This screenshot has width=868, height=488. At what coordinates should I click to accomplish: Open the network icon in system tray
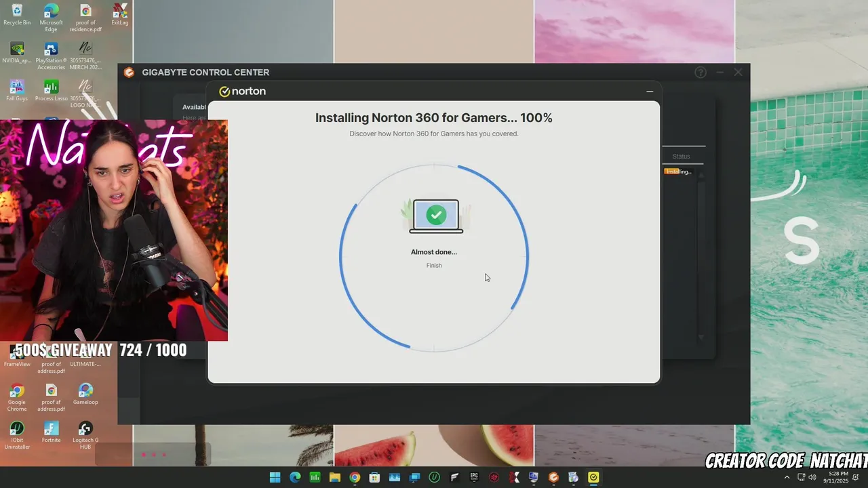click(802, 477)
